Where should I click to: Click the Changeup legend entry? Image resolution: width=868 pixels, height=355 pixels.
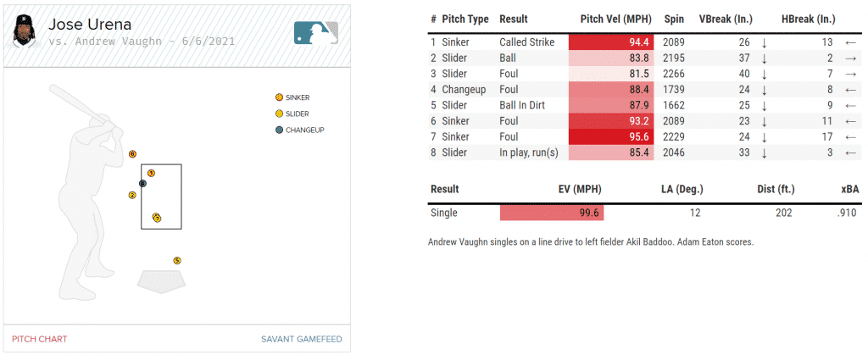click(x=301, y=130)
